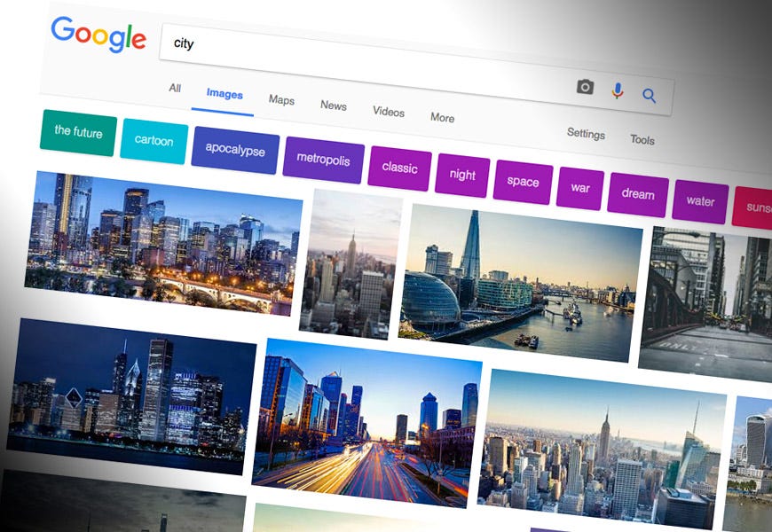Screen dimensions: 772x532
Task: Select the Maps tab
Action: click(281, 99)
